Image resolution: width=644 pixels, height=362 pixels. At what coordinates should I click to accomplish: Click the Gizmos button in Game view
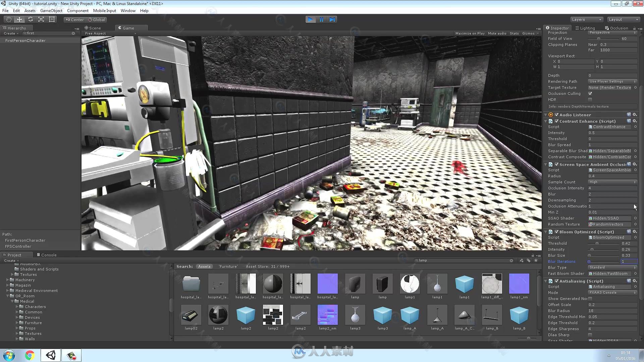click(529, 33)
